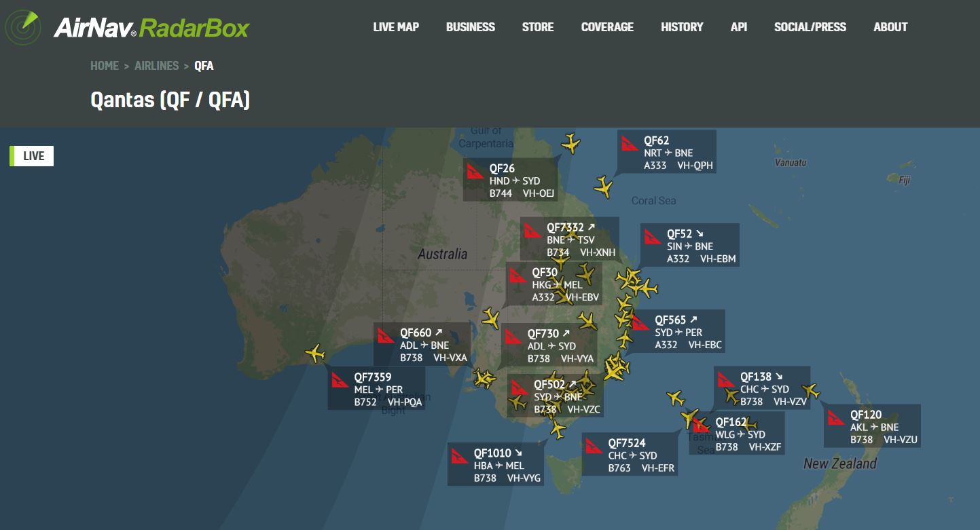Click the Qantas logo in the QF120 label
The image size is (980, 530).
836,417
